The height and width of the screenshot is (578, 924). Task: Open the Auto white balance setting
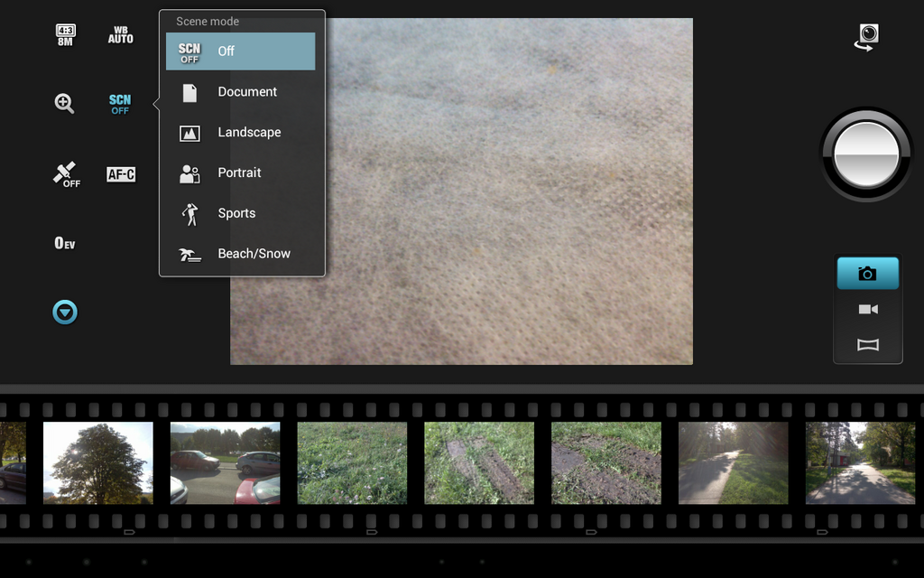pyautogui.click(x=120, y=35)
